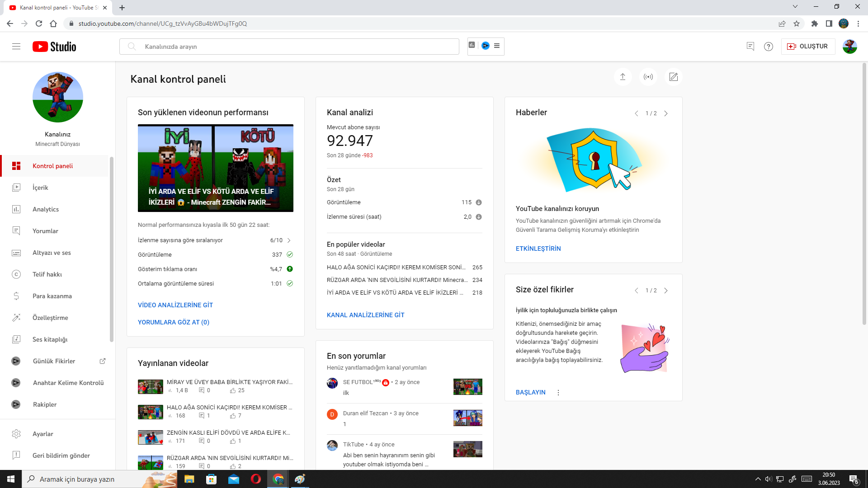This screenshot has height=488, width=868.
Task: Click VİDEO ANALİZLERİNE GİT link
Action: click(x=175, y=305)
